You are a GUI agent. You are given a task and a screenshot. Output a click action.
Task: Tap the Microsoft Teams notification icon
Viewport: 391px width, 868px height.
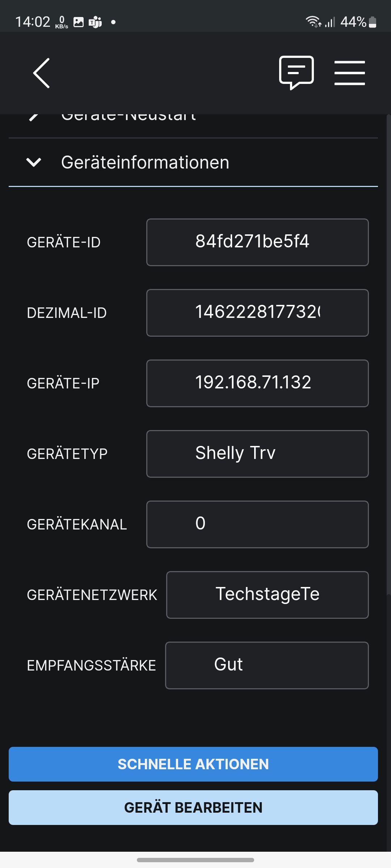pyautogui.click(x=95, y=22)
